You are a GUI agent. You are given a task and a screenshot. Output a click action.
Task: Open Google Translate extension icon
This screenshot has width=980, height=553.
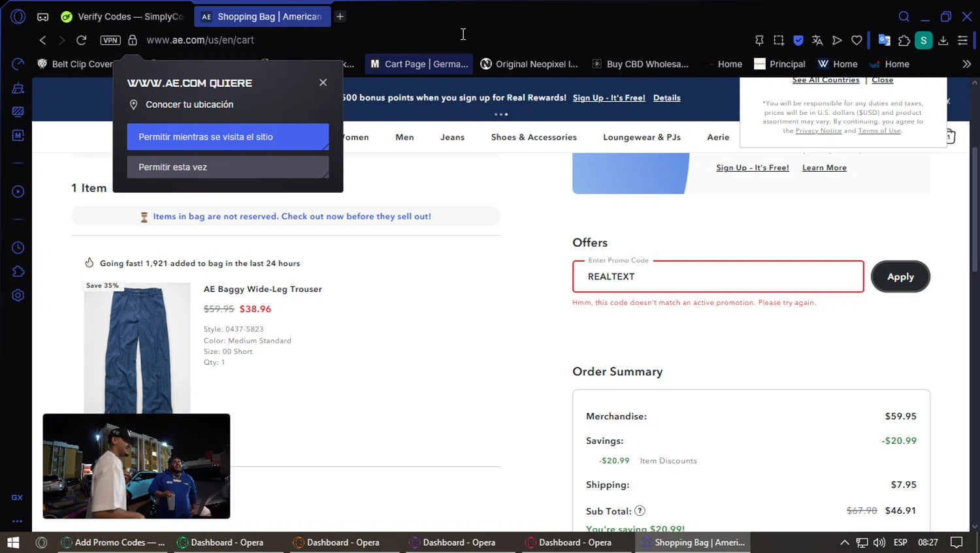(x=884, y=40)
